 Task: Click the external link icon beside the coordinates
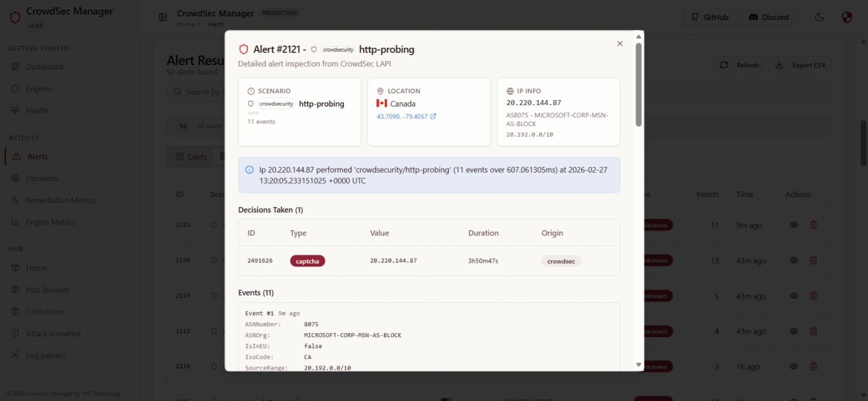(433, 116)
